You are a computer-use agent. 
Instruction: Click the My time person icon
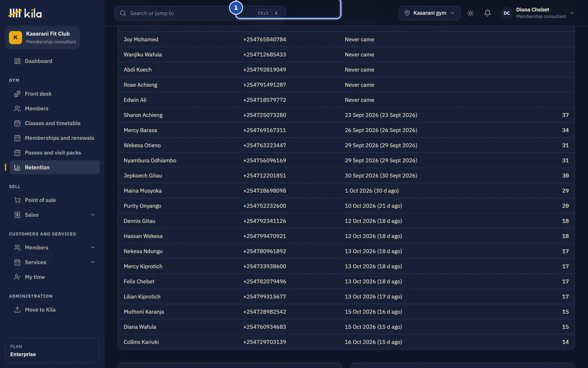click(x=17, y=277)
